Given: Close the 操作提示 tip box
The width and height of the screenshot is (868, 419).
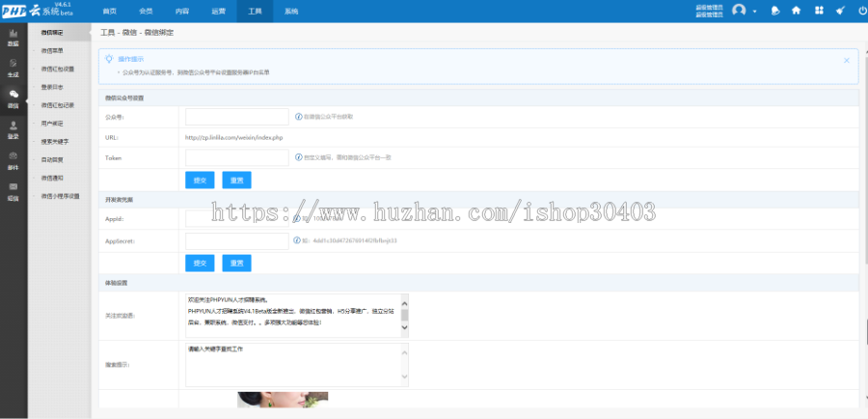Looking at the screenshot, I should point(847,61).
